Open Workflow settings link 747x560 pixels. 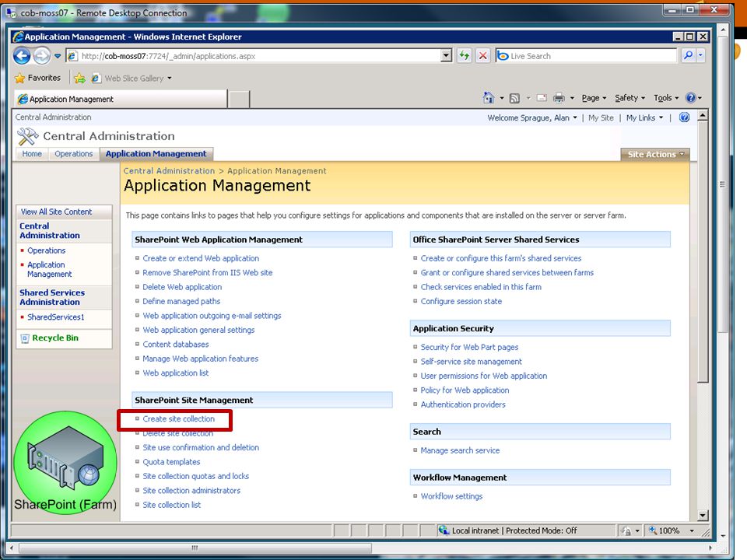451,496
